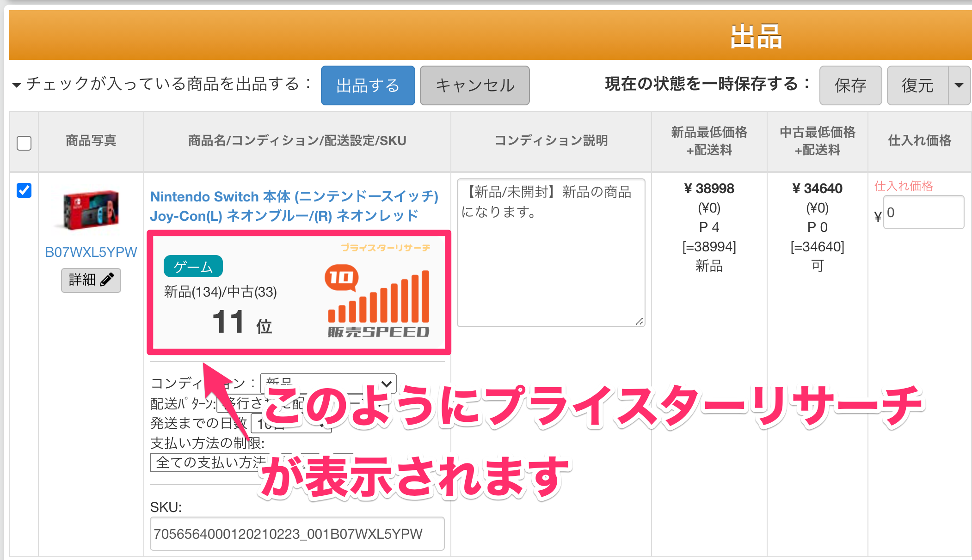The height and width of the screenshot is (560, 972).
Task: Click the ゲーム category badge
Action: click(x=193, y=267)
